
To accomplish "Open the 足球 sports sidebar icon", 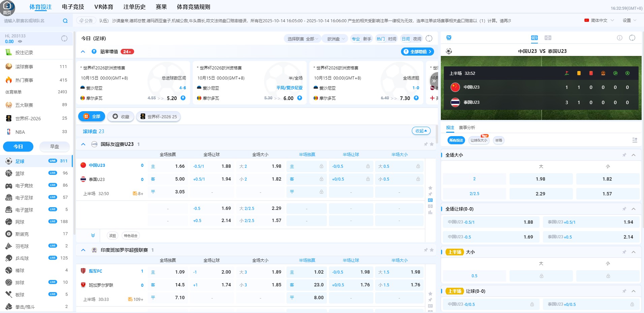I will point(9,161).
